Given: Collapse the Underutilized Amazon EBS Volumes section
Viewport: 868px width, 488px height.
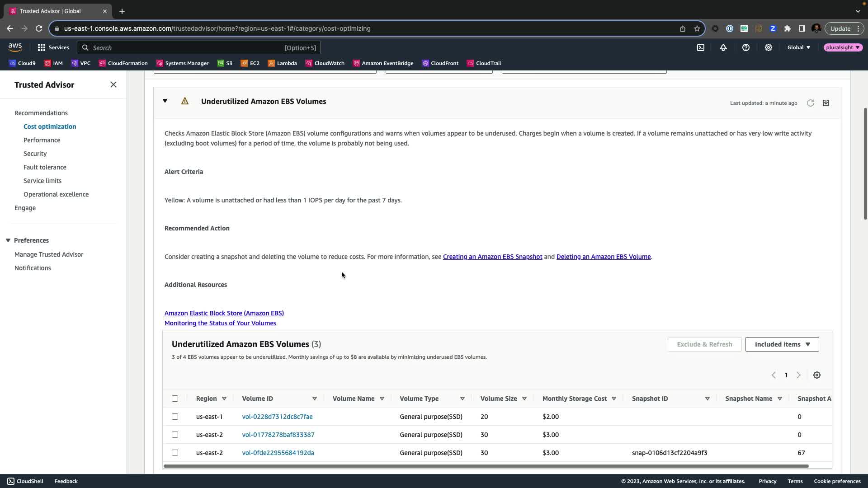Looking at the screenshot, I should [x=165, y=101].
